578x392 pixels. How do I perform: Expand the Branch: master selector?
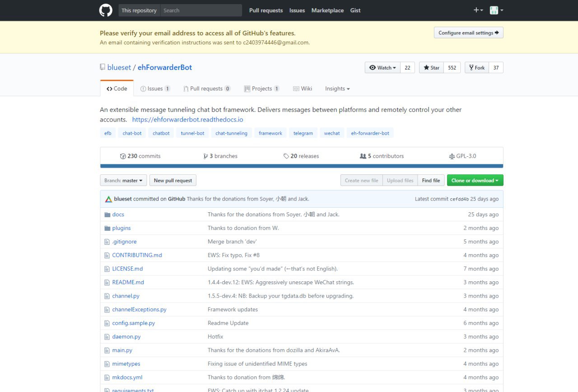123,181
